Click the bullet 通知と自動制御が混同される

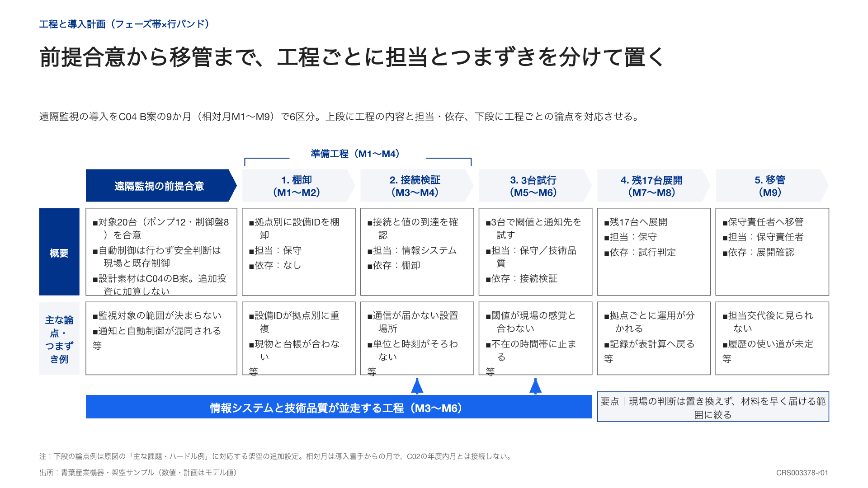157,331
